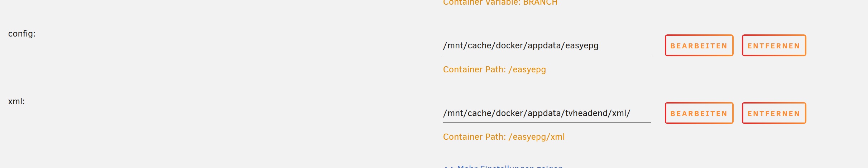Edit the tvheadend xml path mapping
Viewport: 868px width, 168px height.
point(699,113)
